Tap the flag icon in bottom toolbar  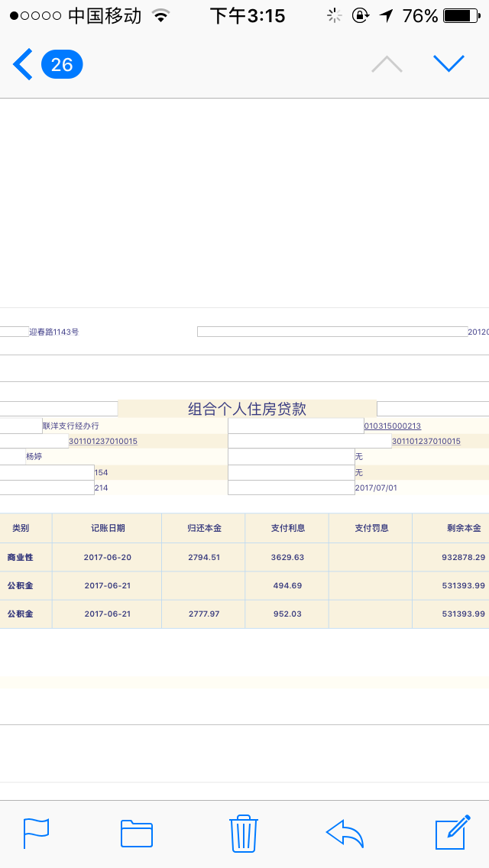tap(36, 832)
